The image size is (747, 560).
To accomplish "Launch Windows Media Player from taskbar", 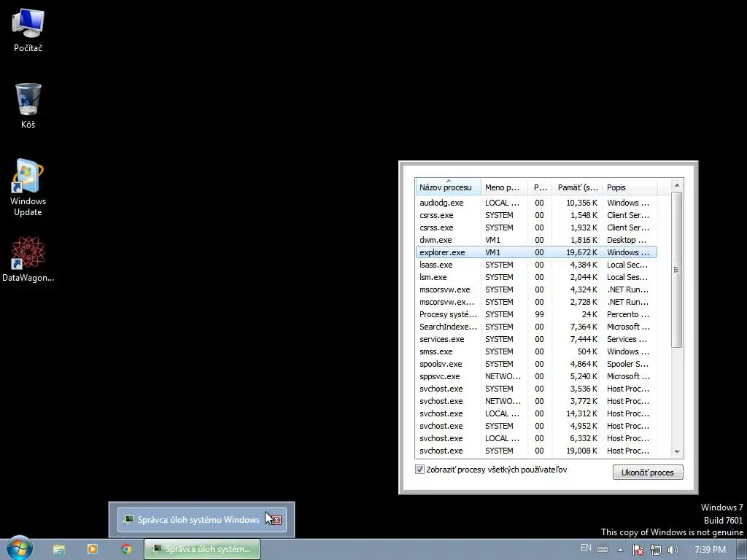I will (93, 549).
